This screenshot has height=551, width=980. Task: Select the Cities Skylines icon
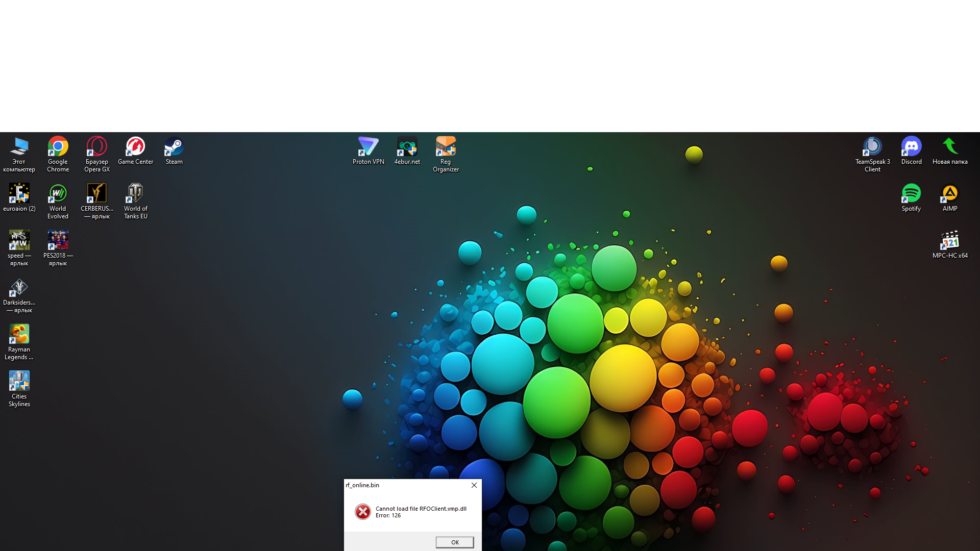tap(19, 389)
